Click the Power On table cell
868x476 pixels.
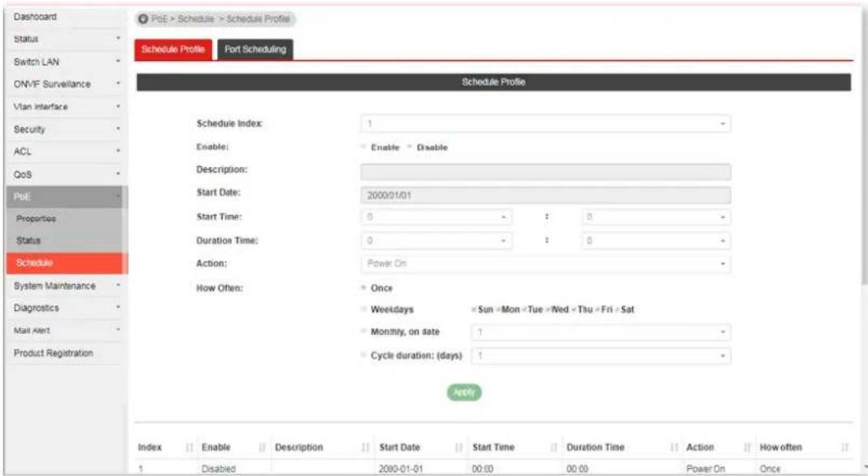pyautogui.click(x=705, y=469)
